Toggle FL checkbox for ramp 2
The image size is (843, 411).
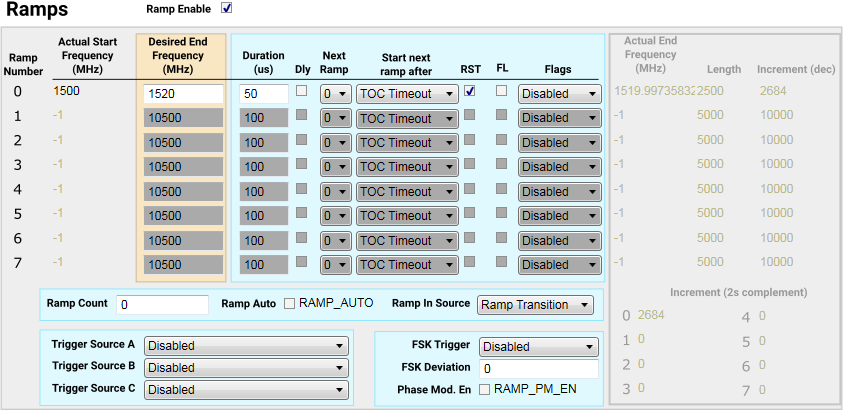tap(502, 139)
